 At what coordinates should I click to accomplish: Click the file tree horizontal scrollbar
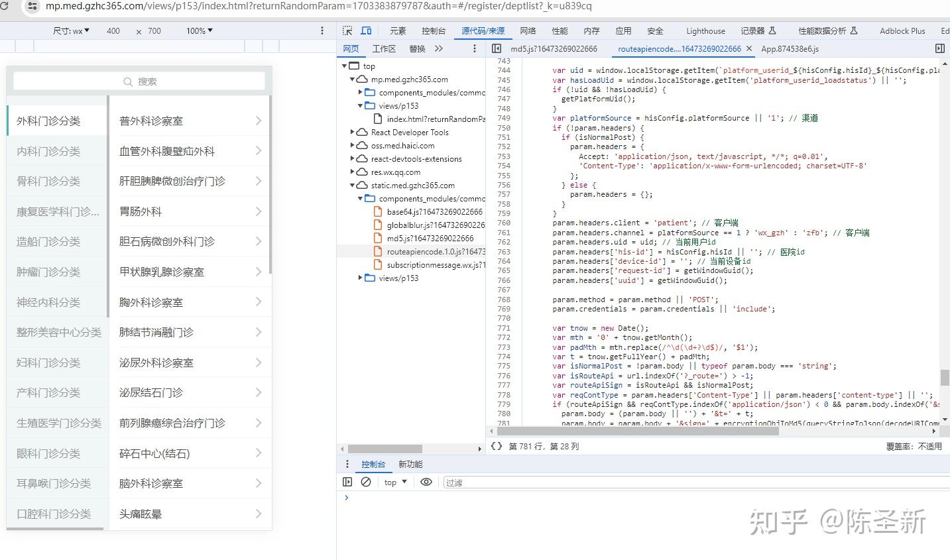coord(385,449)
